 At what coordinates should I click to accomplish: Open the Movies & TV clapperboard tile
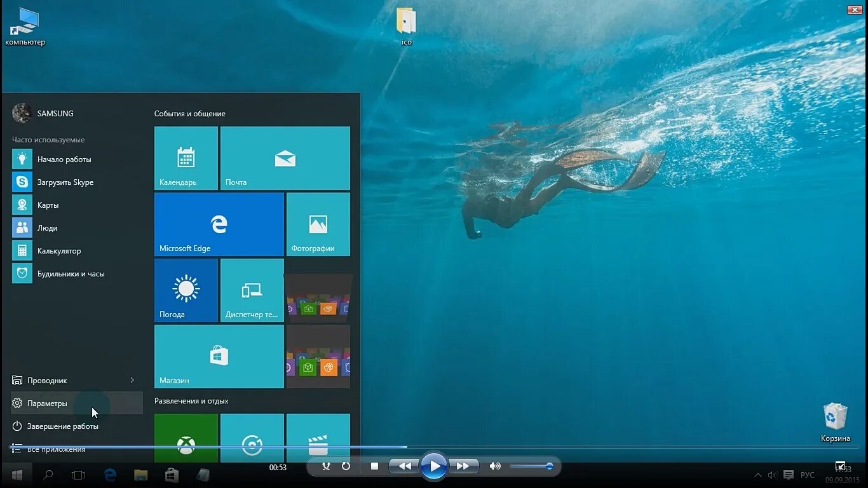(318, 438)
